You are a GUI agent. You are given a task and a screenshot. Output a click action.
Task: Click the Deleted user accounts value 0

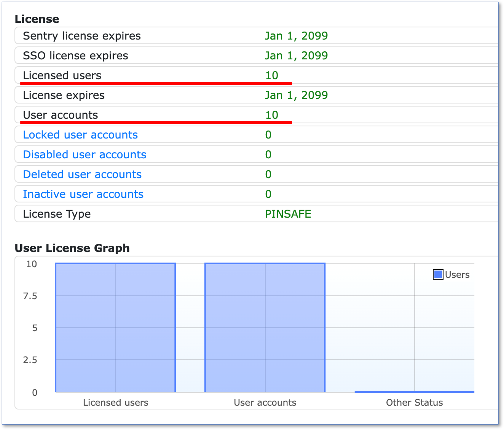[268, 174]
